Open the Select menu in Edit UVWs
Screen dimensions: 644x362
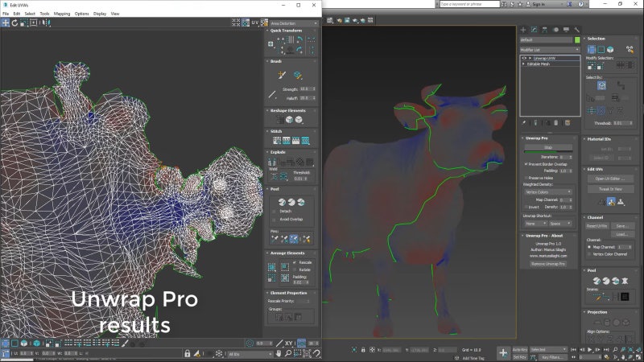point(30,14)
